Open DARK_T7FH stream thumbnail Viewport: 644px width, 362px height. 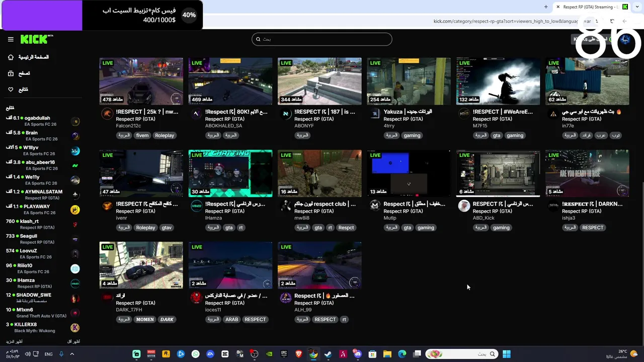coord(141,265)
